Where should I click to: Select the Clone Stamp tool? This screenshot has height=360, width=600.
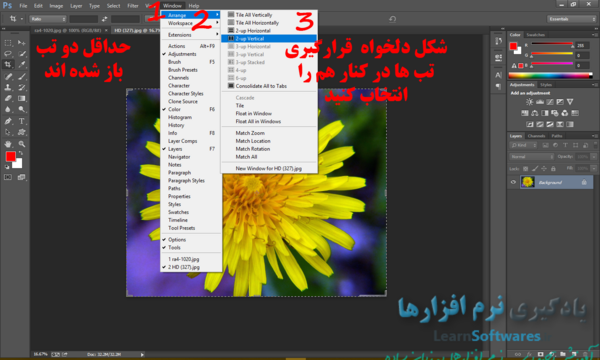(8, 87)
